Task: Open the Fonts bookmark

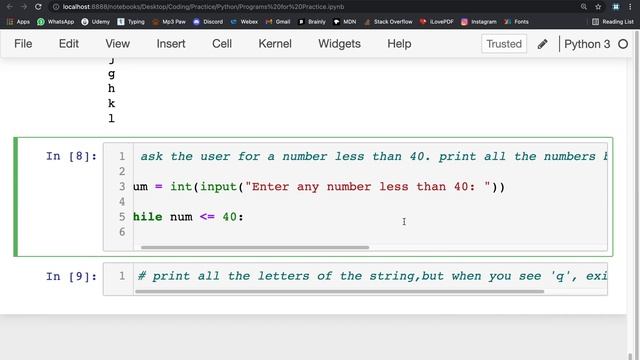Action: click(516, 22)
